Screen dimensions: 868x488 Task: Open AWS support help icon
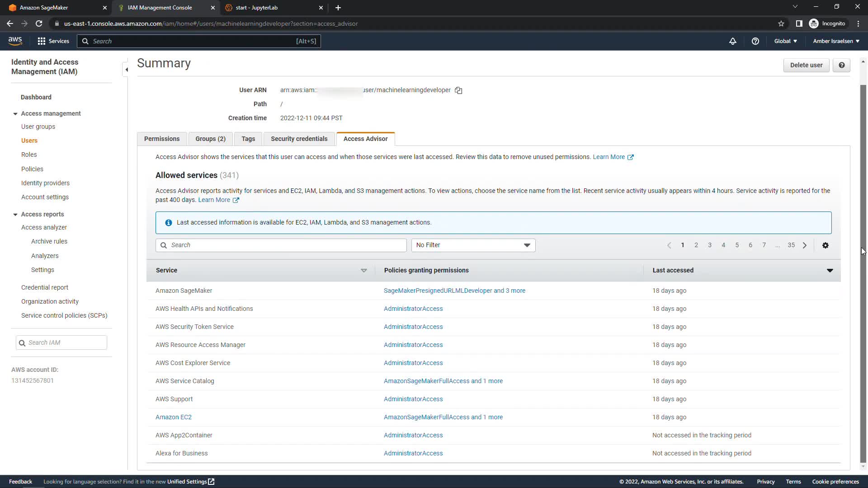(x=755, y=41)
